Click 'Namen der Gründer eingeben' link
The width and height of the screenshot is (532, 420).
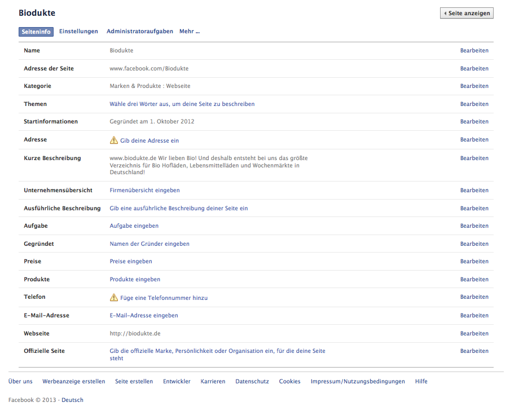(x=150, y=244)
